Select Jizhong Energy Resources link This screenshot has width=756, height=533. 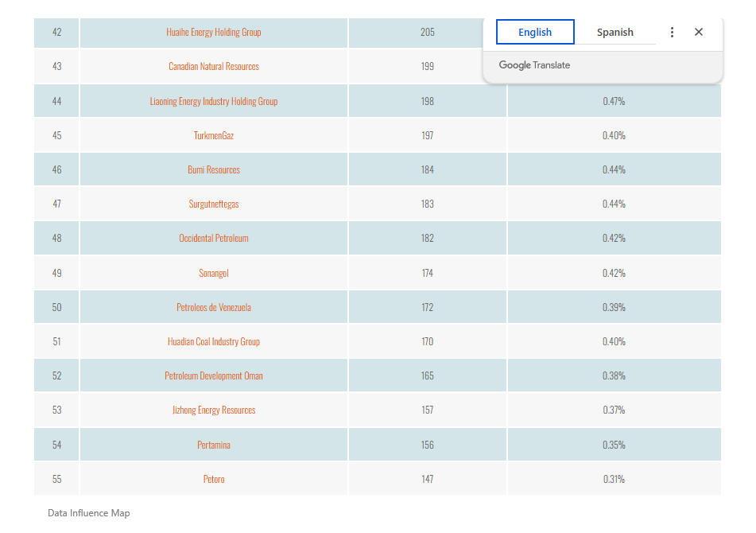214,410
